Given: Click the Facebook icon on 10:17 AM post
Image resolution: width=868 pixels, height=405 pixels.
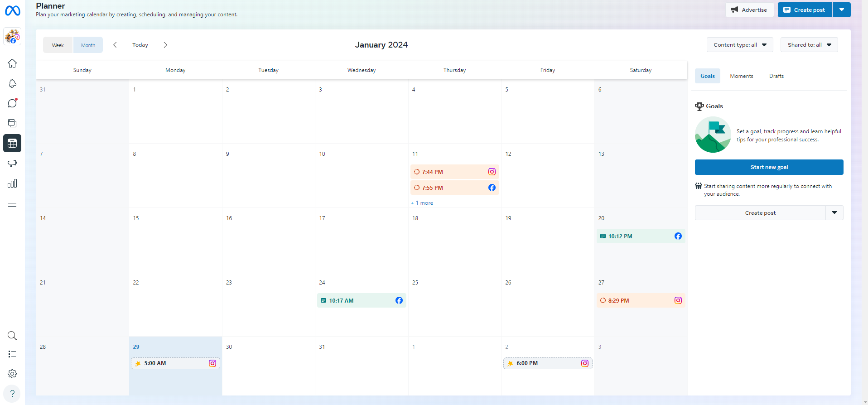Looking at the screenshot, I should click(x=399, y=300).
